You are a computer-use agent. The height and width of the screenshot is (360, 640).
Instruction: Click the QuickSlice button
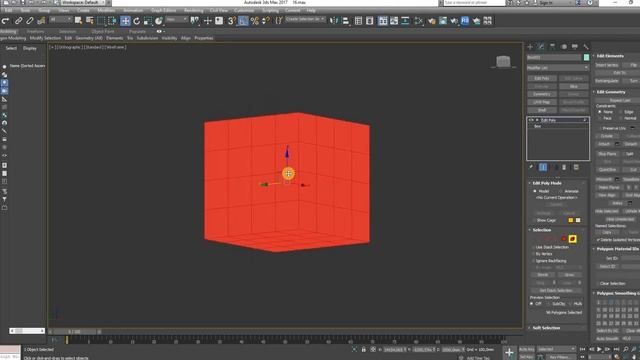[607, 170]
